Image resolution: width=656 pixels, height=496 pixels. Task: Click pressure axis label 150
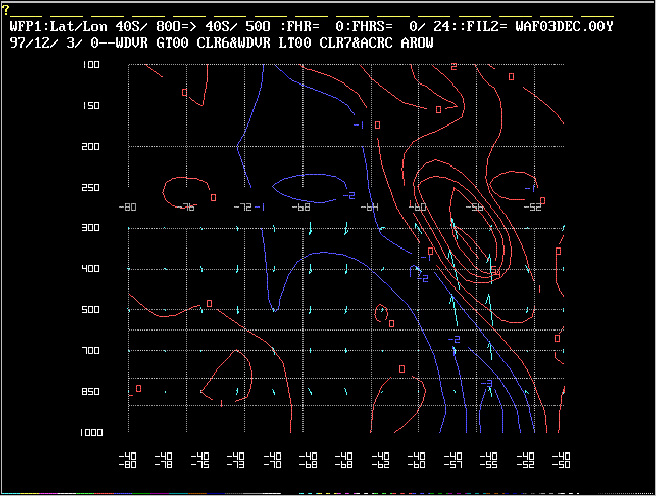point(90,105)
